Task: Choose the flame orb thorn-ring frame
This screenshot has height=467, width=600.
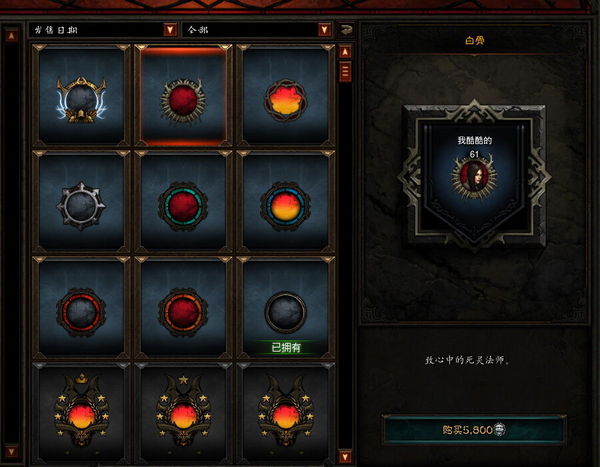Action: (285, 95)
